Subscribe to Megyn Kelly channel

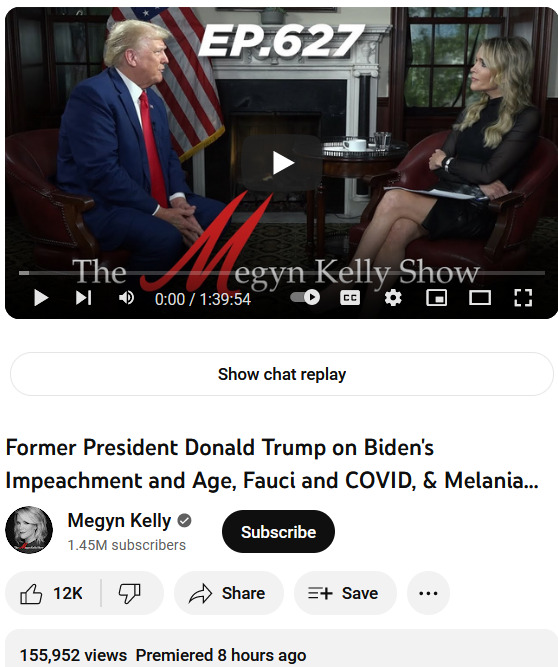[x=278, y=532]
